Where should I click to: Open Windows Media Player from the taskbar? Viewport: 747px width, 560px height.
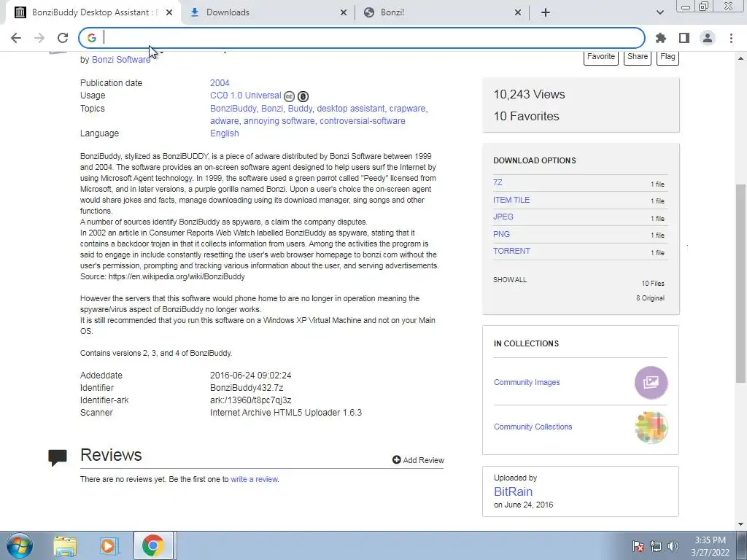point(109,546)
